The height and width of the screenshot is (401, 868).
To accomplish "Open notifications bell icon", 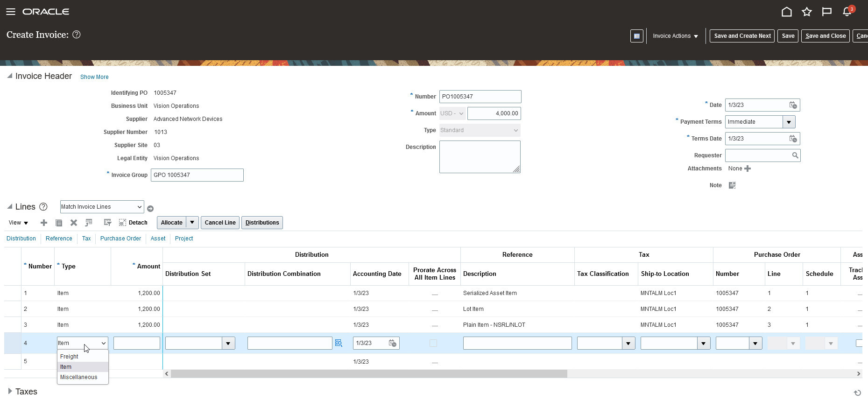I will coord(847,12).
